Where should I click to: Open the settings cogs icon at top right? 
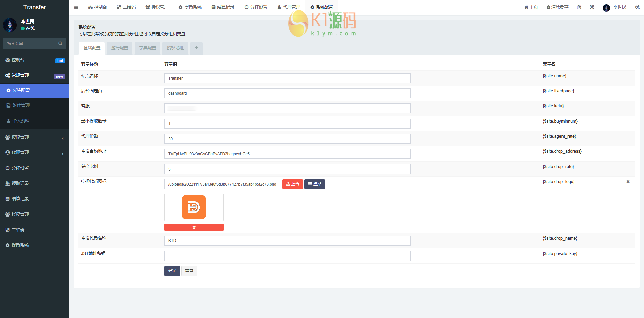pos(637,7)
